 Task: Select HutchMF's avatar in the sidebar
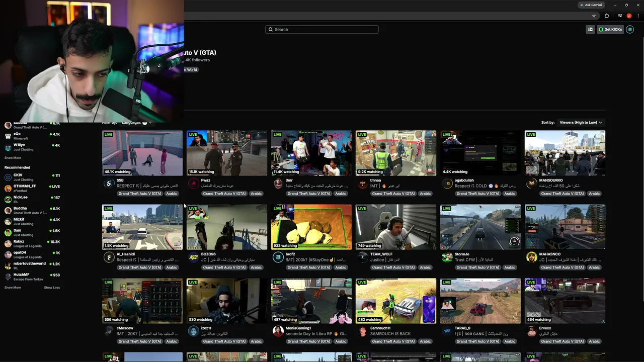click(8, 277)
